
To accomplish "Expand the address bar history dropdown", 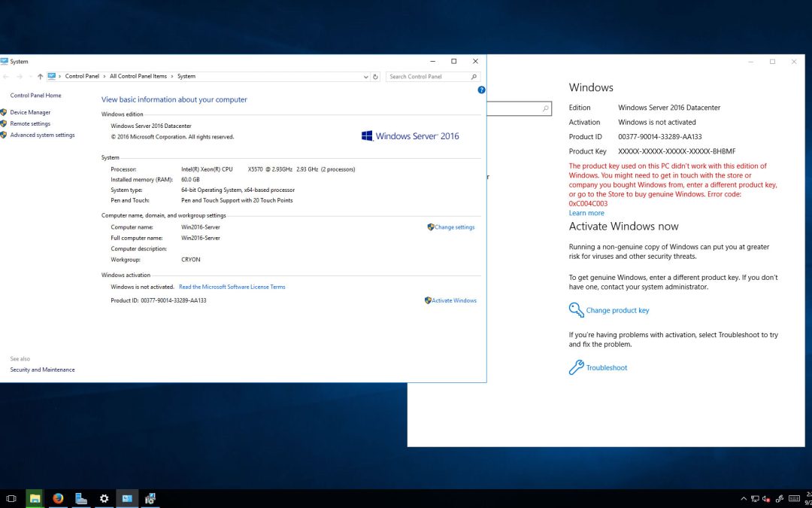I will pos(366,77).
